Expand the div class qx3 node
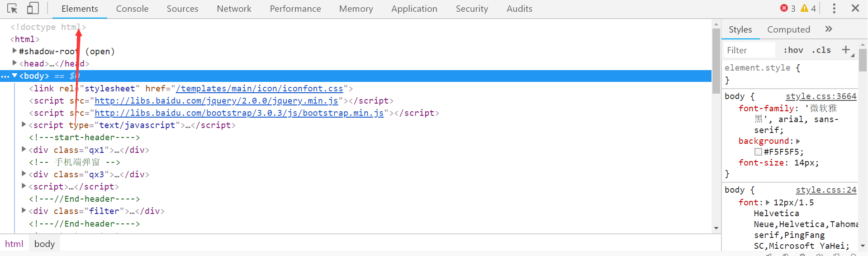 click(x=24, y=173)
